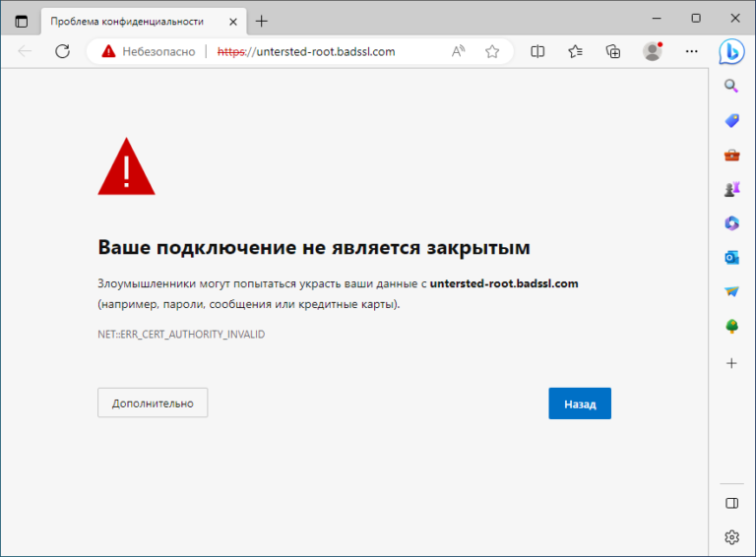Maximize the browser window

[x=696, y=19]
